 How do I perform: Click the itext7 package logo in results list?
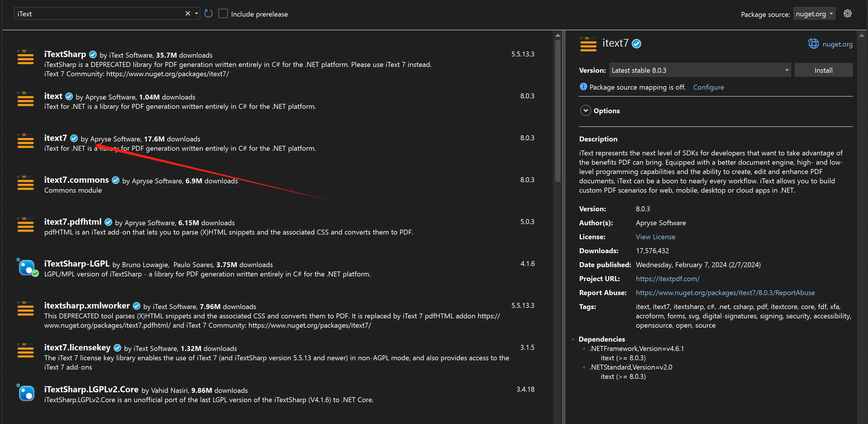tap(26, 141)
